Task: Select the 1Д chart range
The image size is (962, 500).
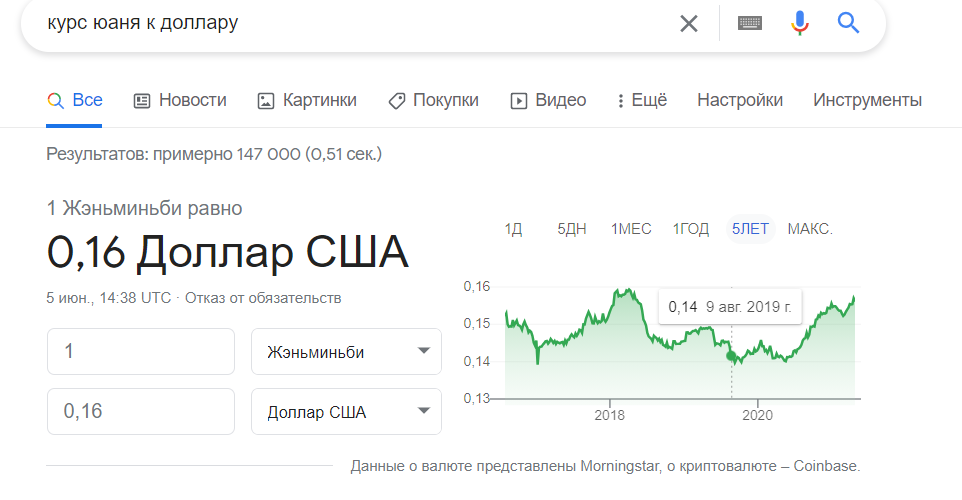Action: click(513, 229)
